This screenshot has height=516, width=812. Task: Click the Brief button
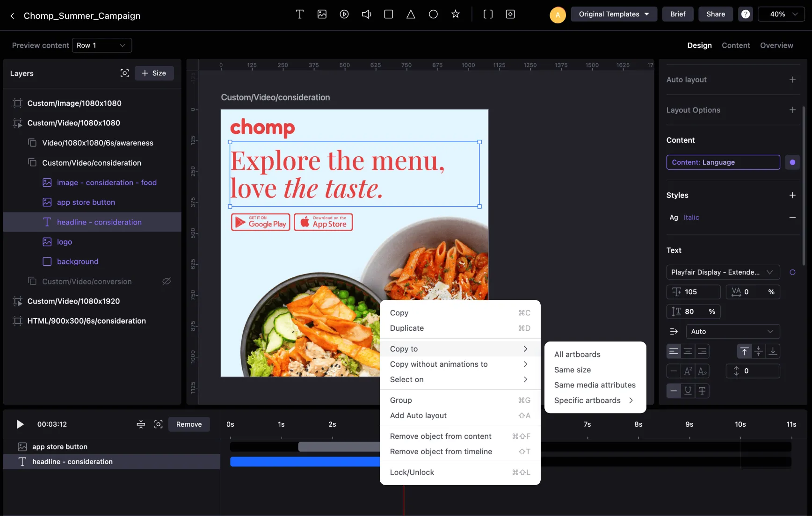click(678, 14)
